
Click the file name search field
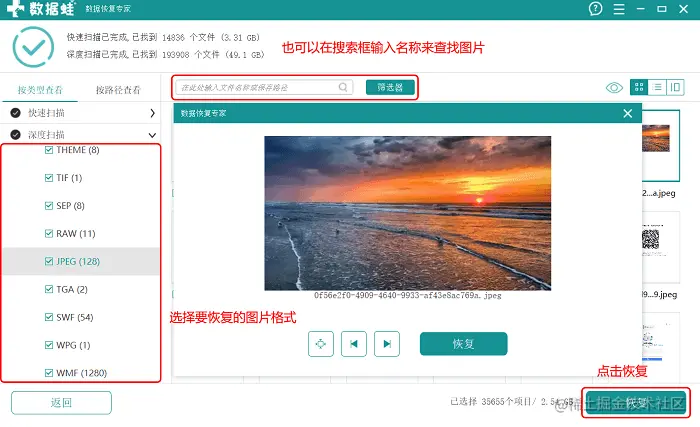pyautogui.click(x=264, y=87)
